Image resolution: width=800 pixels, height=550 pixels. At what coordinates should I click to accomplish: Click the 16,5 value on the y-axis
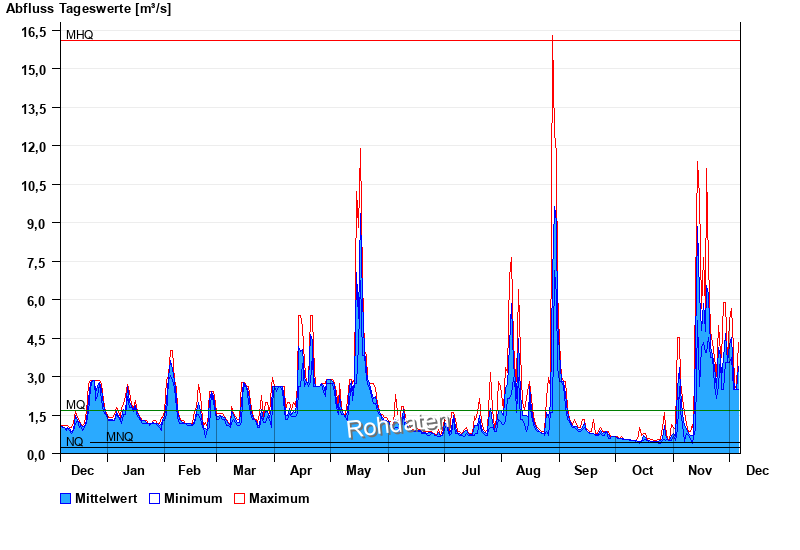(x=35, y=31)
